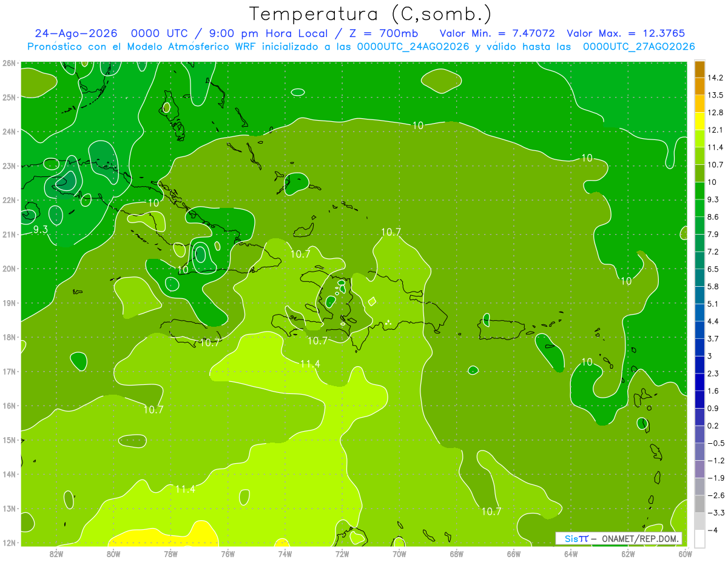Click the '26N' latitude axis label

9,63
